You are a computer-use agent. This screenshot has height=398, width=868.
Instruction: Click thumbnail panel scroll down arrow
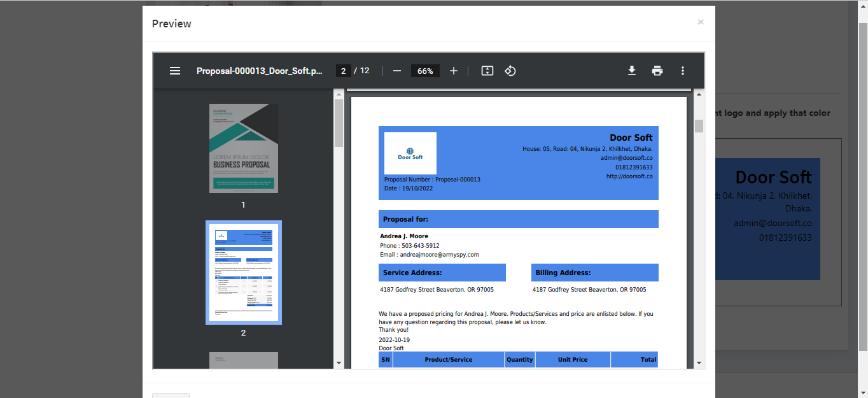339,363
